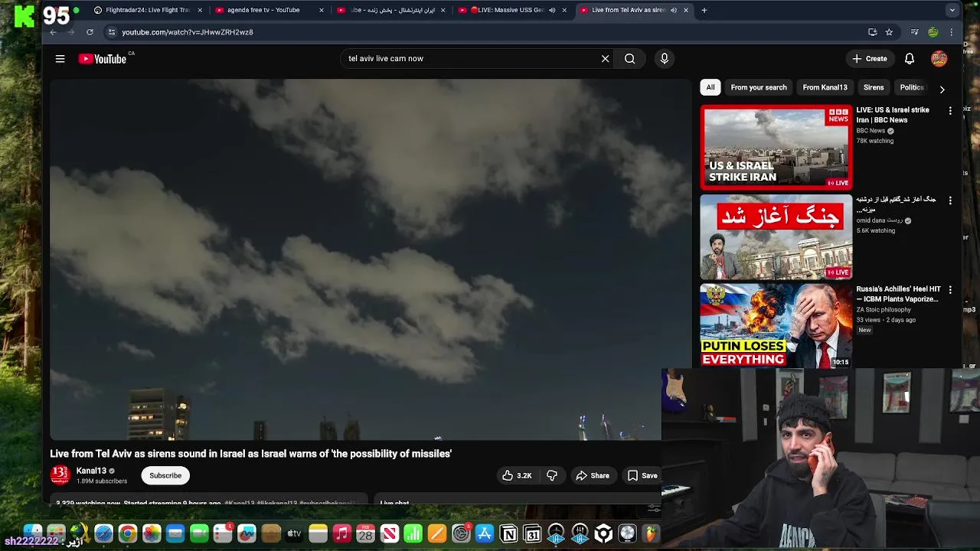980x551 pixels.
Task: Save the video to a playlist
Action: [642, 475]
